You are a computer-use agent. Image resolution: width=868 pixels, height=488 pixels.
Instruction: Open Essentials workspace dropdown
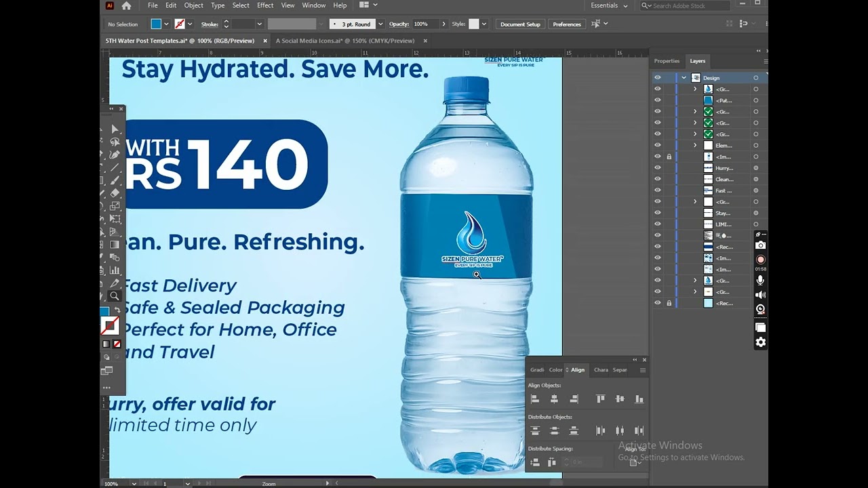point(610,5)
